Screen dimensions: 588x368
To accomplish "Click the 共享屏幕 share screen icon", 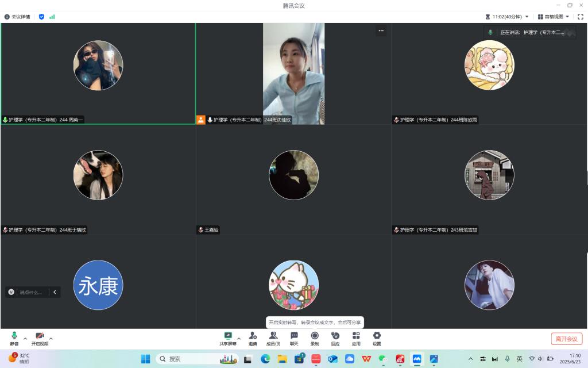I will (x=228, y=338).
